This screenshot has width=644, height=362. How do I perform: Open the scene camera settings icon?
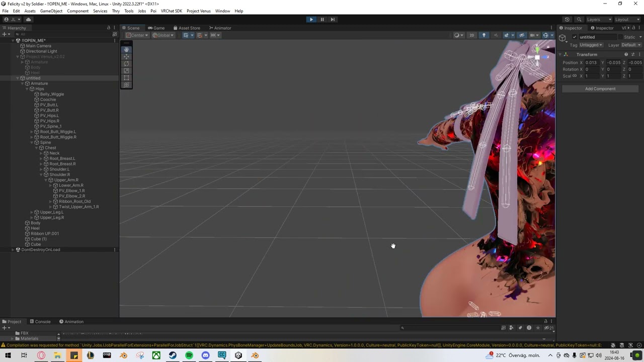(533, 35)
